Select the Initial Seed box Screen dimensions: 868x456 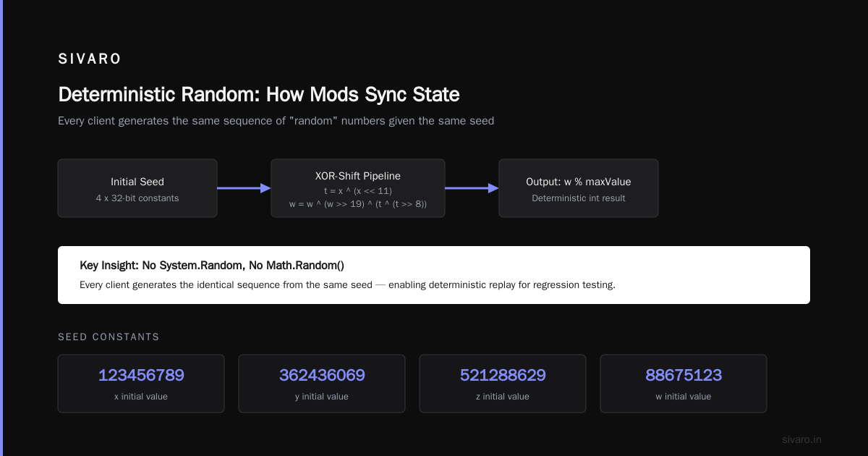click(137, 188)
